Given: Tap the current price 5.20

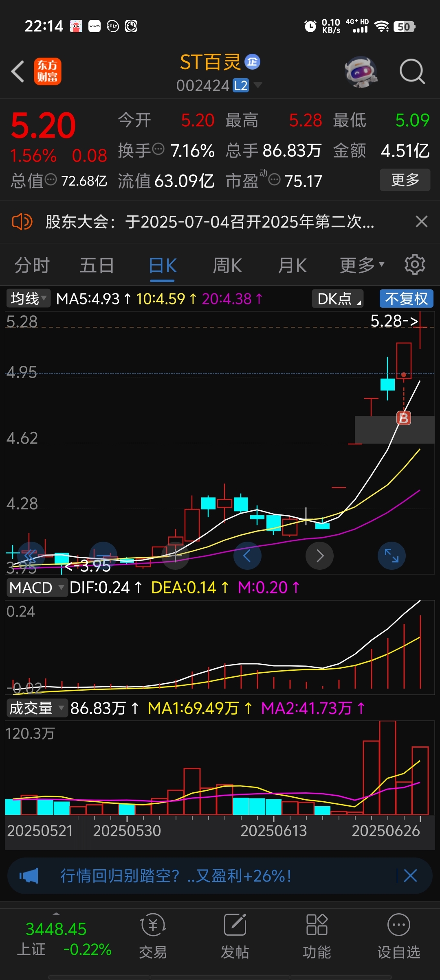Looking at the screenshot, I should 43,125.
